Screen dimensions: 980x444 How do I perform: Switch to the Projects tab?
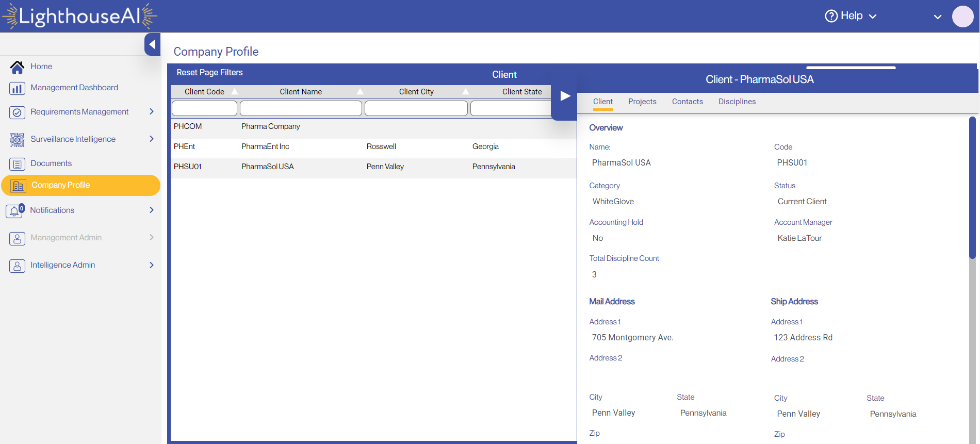(x=642, y=102)
